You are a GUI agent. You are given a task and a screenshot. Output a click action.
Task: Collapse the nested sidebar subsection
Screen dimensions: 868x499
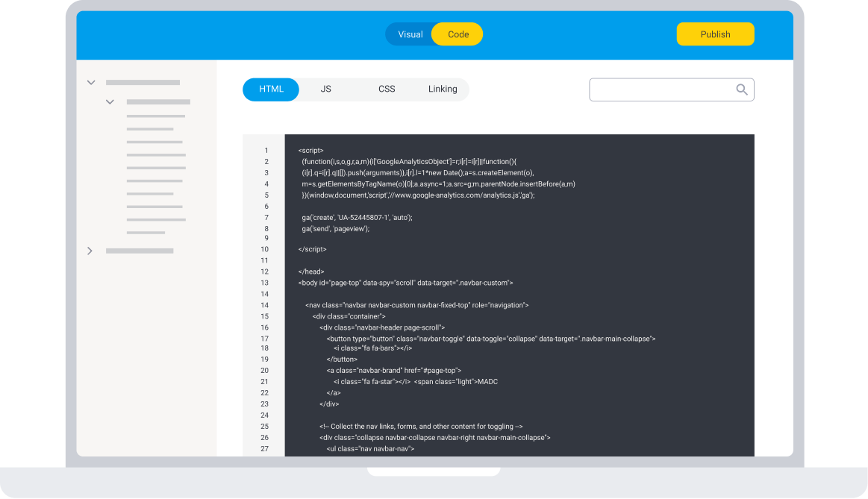(110, 101)
